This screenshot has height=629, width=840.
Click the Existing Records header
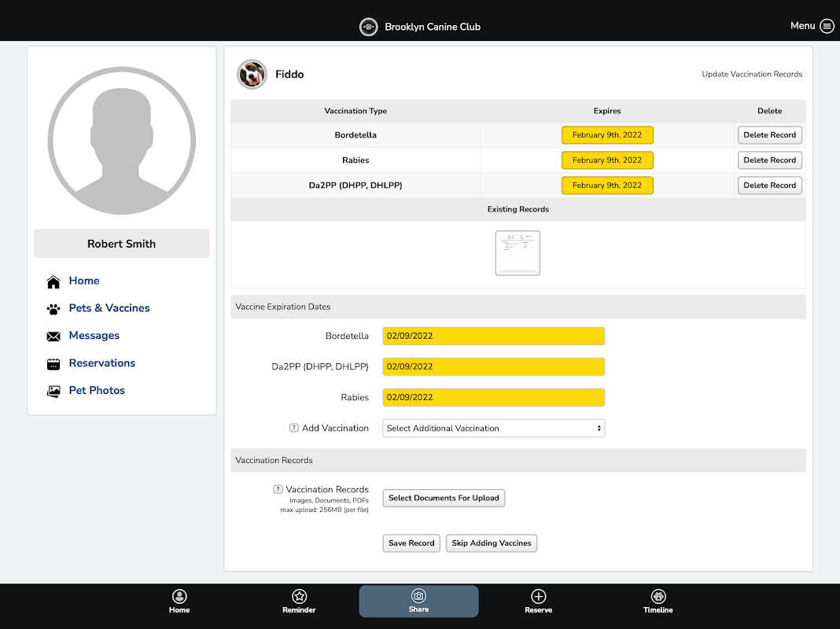pos(518,209)
